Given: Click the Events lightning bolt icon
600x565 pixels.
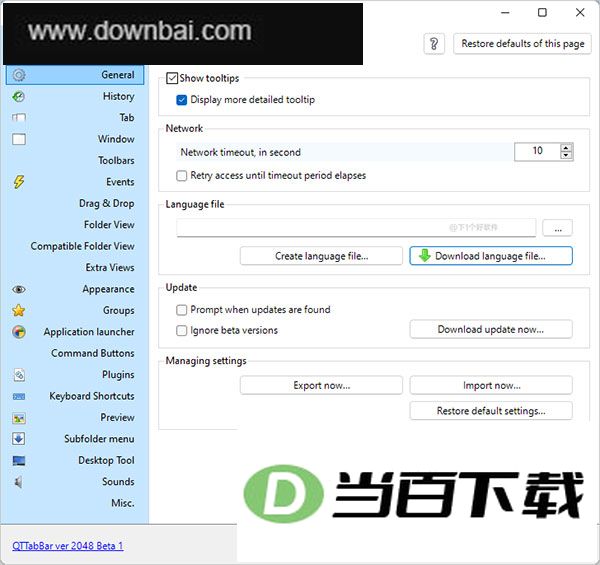Looking at the screenshot, I should pos(19,182).
